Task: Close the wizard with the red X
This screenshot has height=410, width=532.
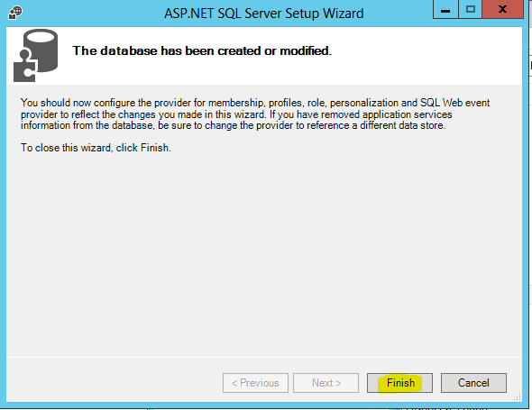Action: (502, 9)
